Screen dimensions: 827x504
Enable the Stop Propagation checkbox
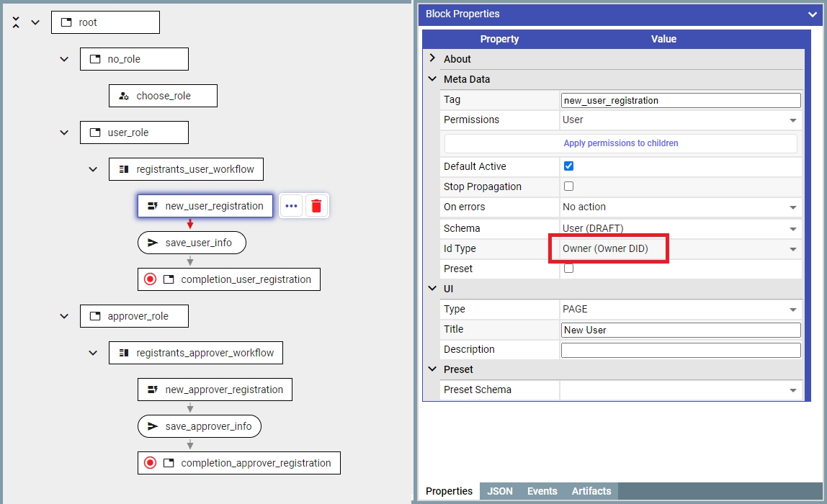point(568,186)
